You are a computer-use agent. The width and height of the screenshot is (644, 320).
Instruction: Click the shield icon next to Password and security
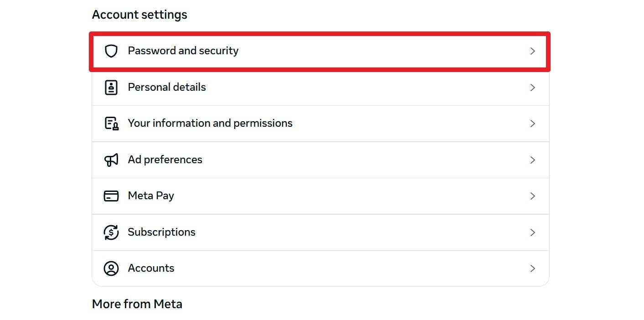111,51
